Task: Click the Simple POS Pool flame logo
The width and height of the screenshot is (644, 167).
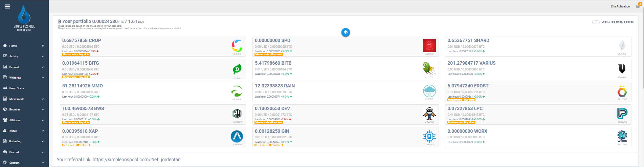Action: click(x=24, y=14)
